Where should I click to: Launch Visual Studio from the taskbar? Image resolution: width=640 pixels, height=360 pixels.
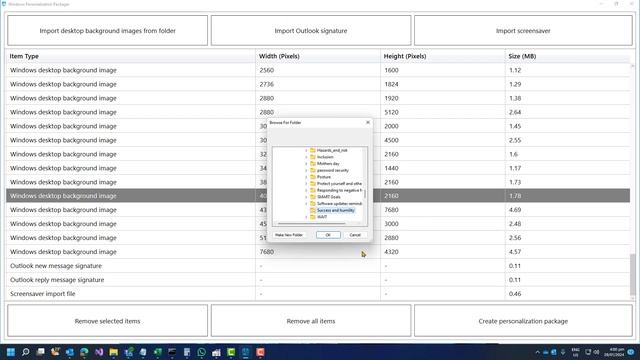click(x=99, y=352)
